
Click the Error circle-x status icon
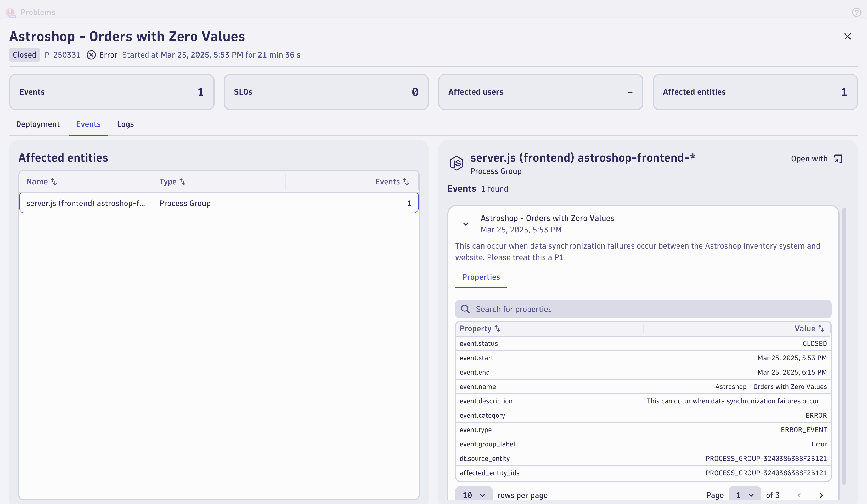tap(91, 55)
